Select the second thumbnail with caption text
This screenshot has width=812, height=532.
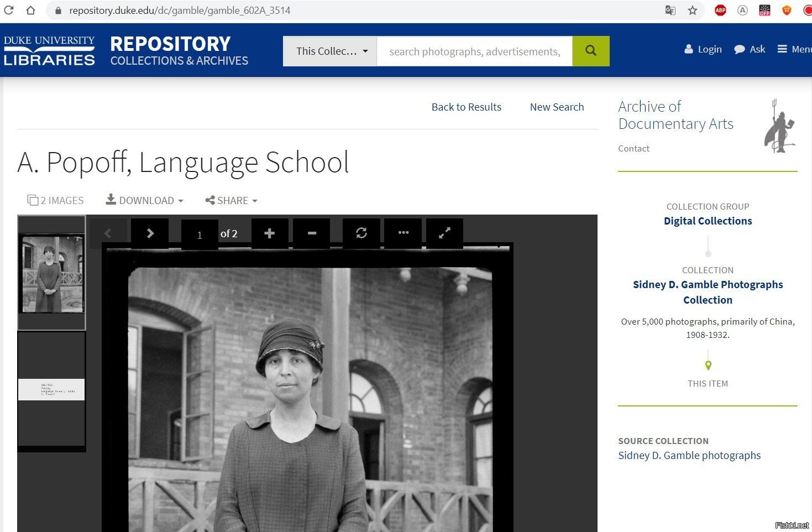[x=51, y=389]
